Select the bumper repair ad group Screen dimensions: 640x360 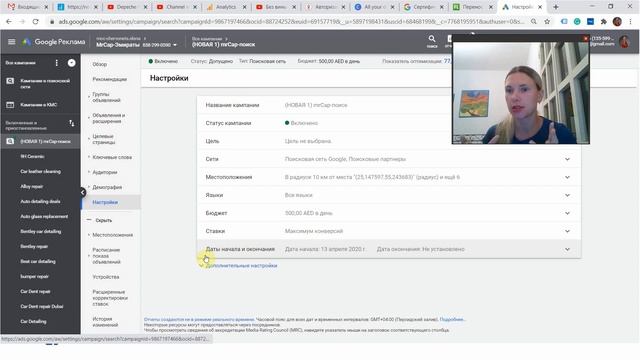pos(34,276)
